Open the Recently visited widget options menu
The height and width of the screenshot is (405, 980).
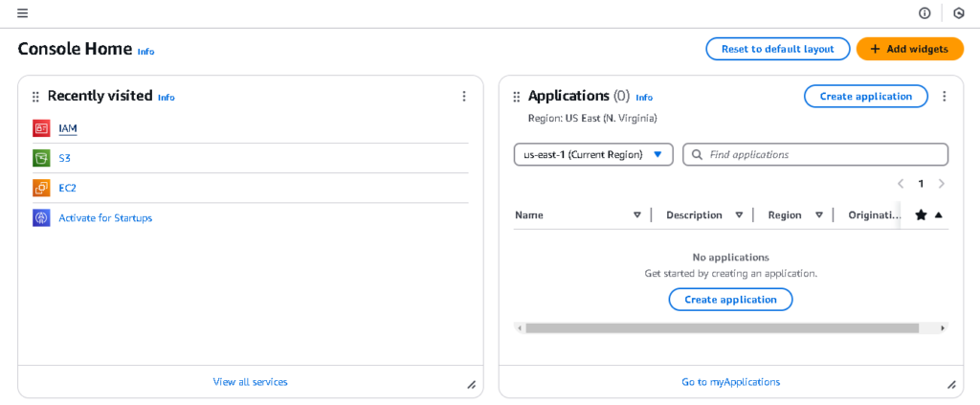[464, 97]
